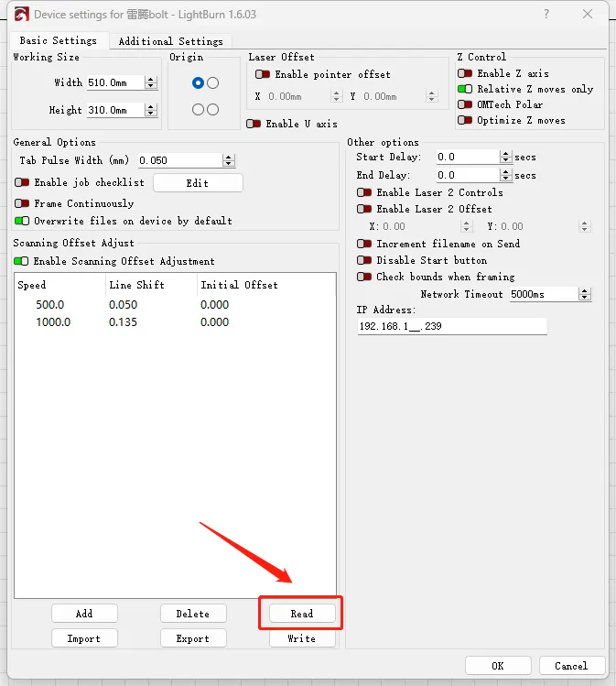Toggle Enable pointer offset switch
Image resolution: width=616 pixels, height=686 pixels.
point(263,74)
